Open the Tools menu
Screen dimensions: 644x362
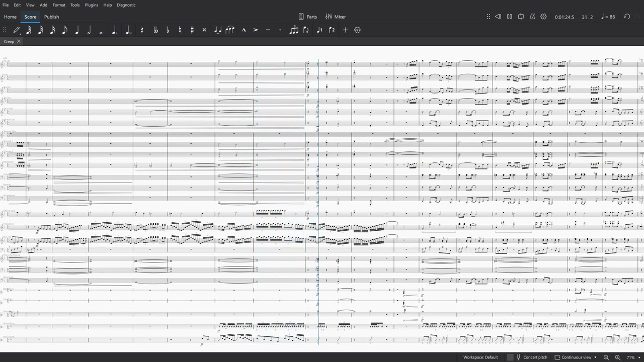(x=75, y=5)
